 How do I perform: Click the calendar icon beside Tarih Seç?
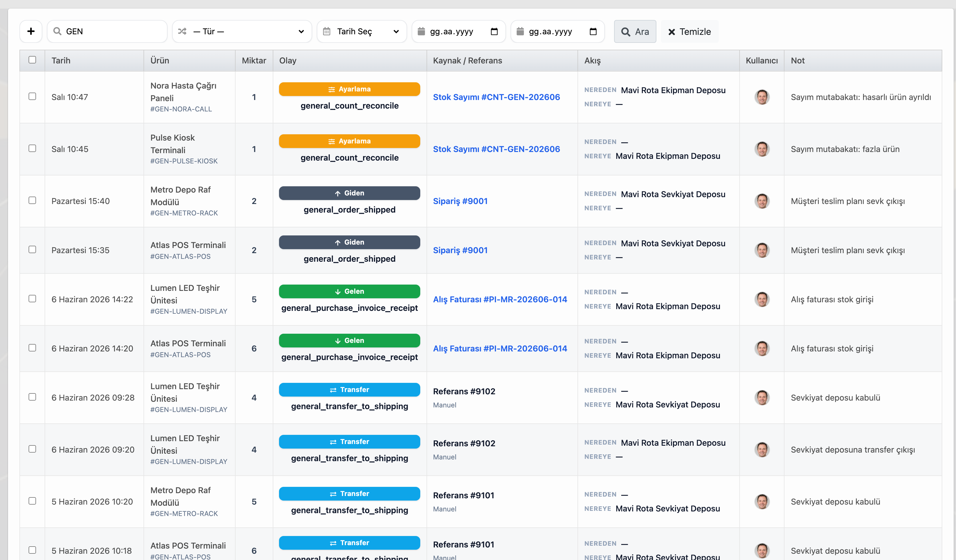pyautogui.click(x=327, y=31)
